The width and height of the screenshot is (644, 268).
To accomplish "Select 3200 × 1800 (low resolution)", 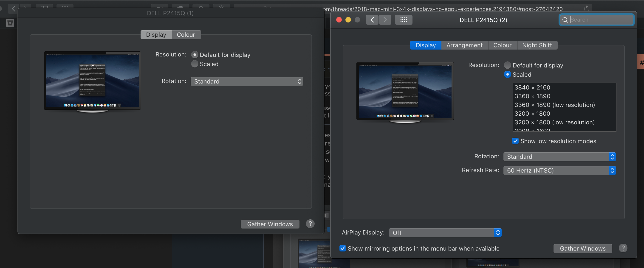I will [564, 122].
